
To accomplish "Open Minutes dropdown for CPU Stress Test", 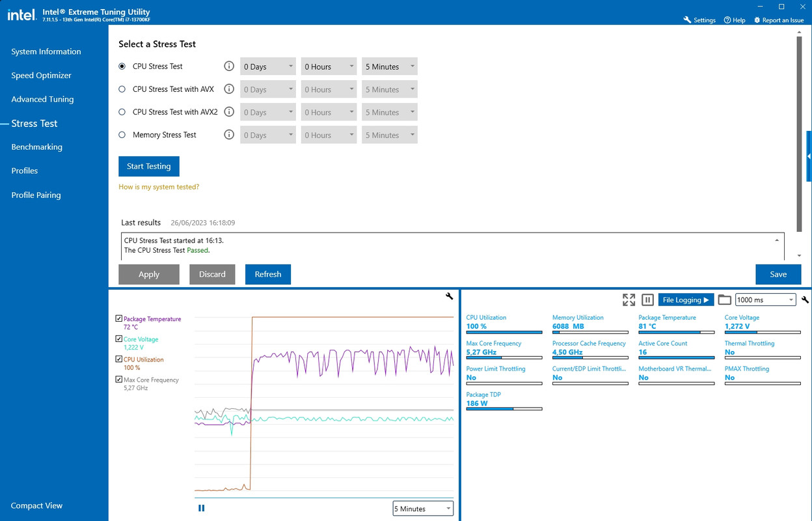I will [390, 66].
